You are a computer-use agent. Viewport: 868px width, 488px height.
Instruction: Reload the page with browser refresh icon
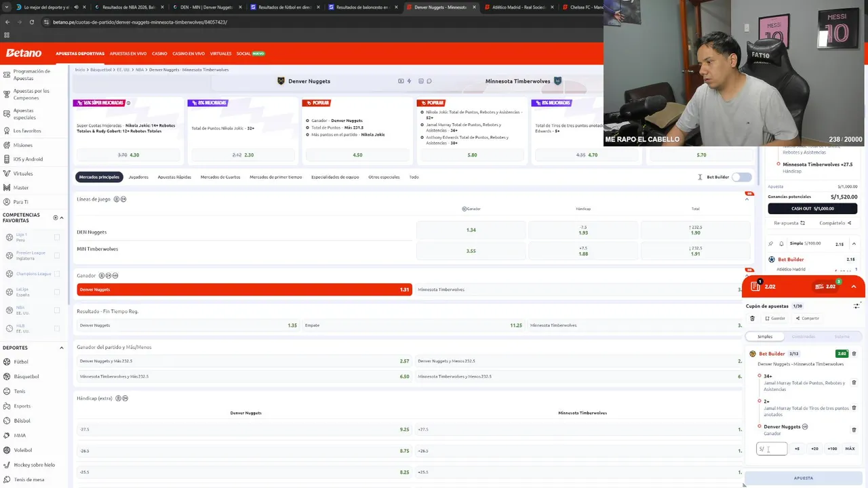[31, 22]
